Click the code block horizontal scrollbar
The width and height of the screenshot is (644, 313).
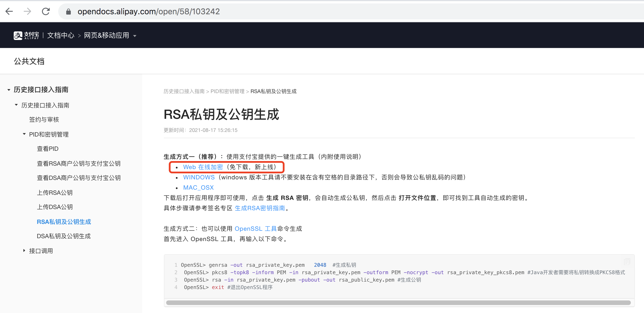pyautogui.click(x=399, y=303)
